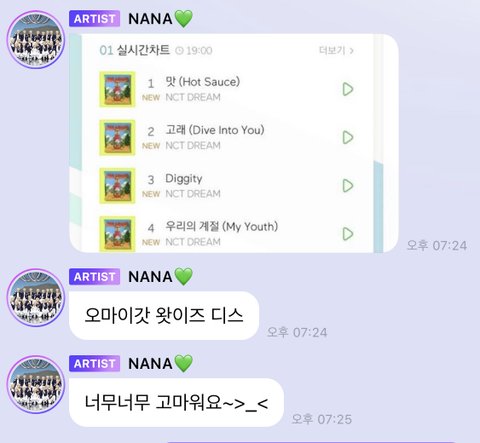Image resolution: width=480 pixels, height=443 pixels.
Task: Play 맛 (Hot Sauce) track
Action: (x=348, y=89)
